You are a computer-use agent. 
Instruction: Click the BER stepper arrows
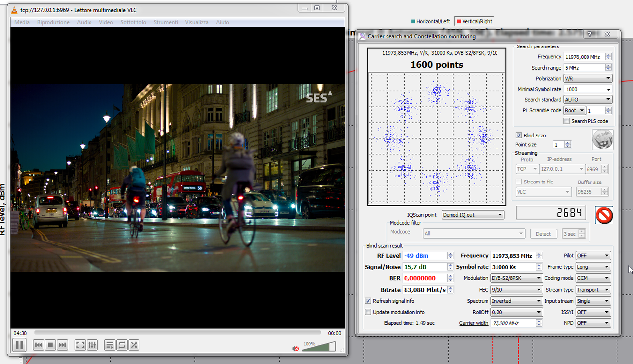tap(450, 278)
